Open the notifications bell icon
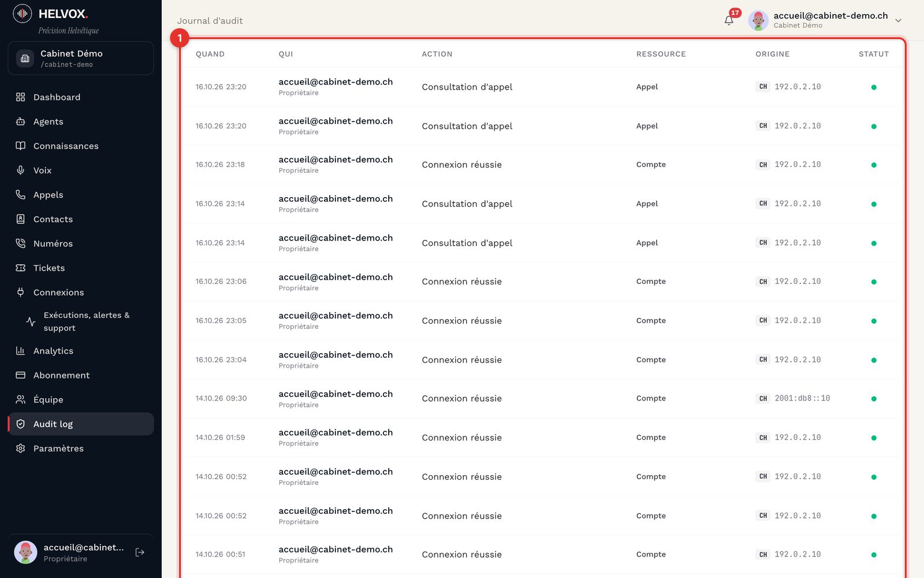 [x=729, y=20]
